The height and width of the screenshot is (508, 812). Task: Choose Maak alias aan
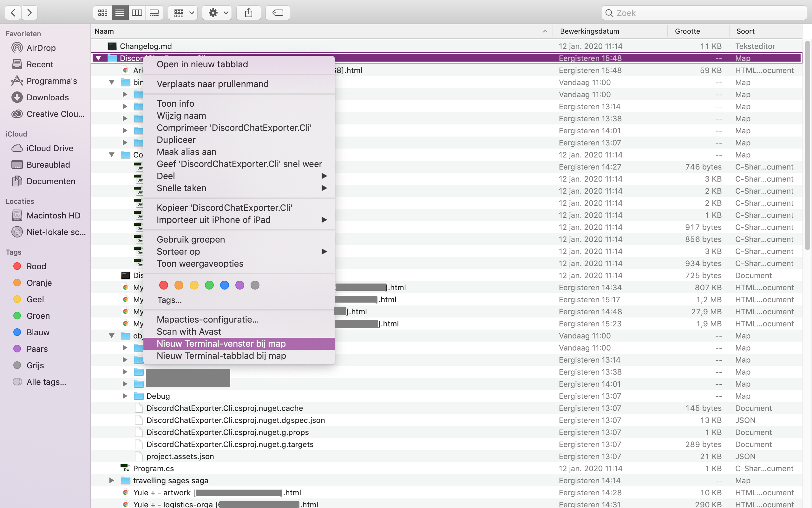pos(239,152)
